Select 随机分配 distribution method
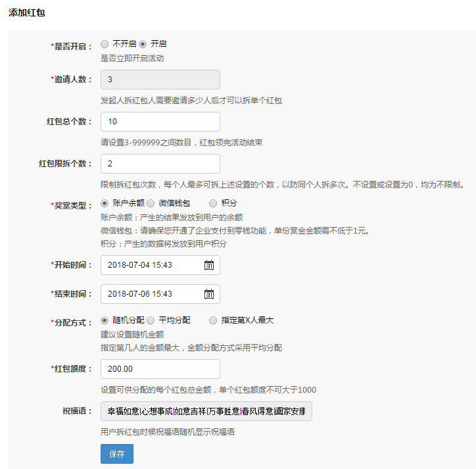The height and width of the screenshot is (469, 476). [x=105, y=320]
